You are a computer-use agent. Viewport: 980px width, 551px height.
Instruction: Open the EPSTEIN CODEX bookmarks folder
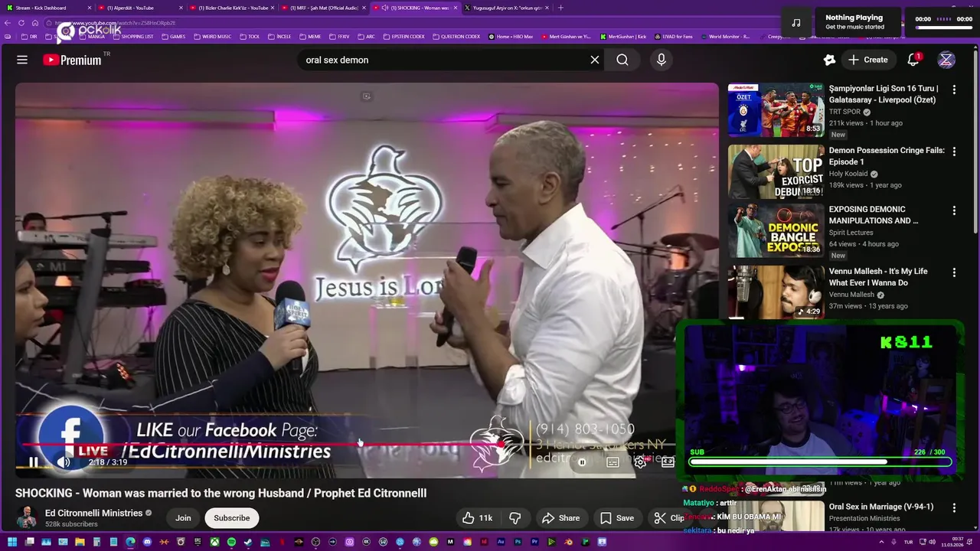[405, 37]
